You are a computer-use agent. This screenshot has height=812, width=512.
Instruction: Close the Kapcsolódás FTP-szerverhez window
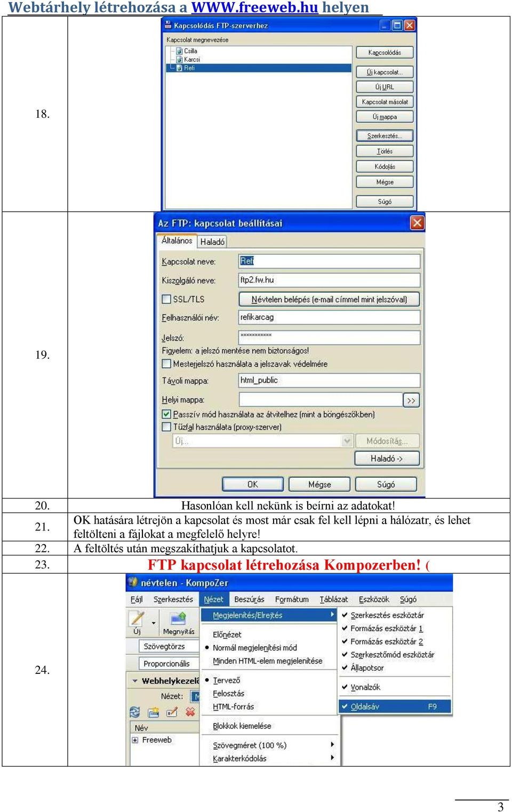pyautogui.click(x=409, y=25)
